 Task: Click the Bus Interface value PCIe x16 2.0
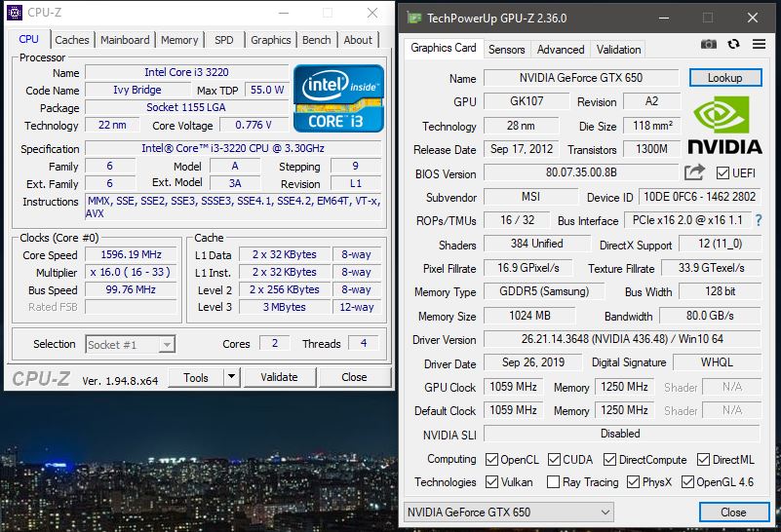687,220
